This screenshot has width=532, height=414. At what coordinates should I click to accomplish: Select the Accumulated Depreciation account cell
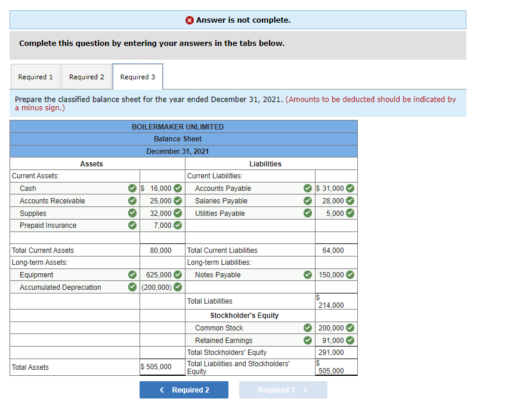point(75,287)
